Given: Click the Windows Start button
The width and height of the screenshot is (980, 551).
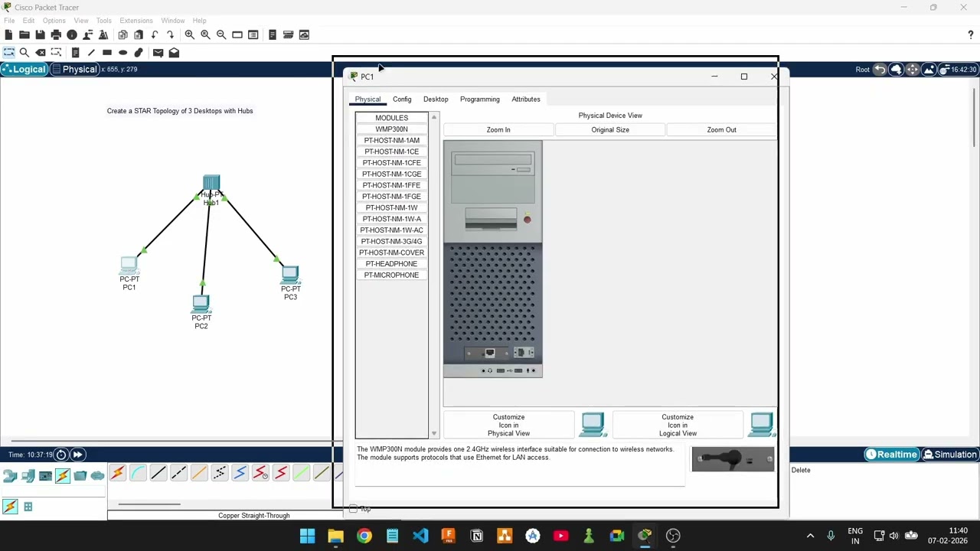Looking at the screenshot, I should [307, 536].
